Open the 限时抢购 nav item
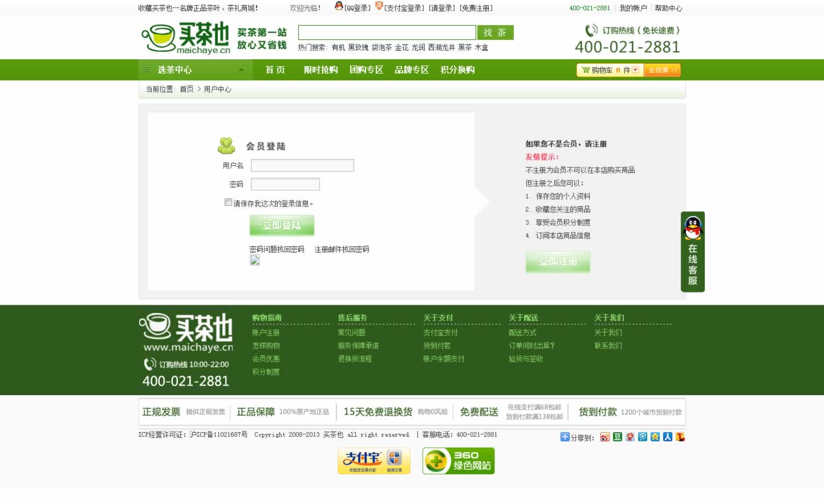Viewport: 824px width, 504px height. [320, 70]
